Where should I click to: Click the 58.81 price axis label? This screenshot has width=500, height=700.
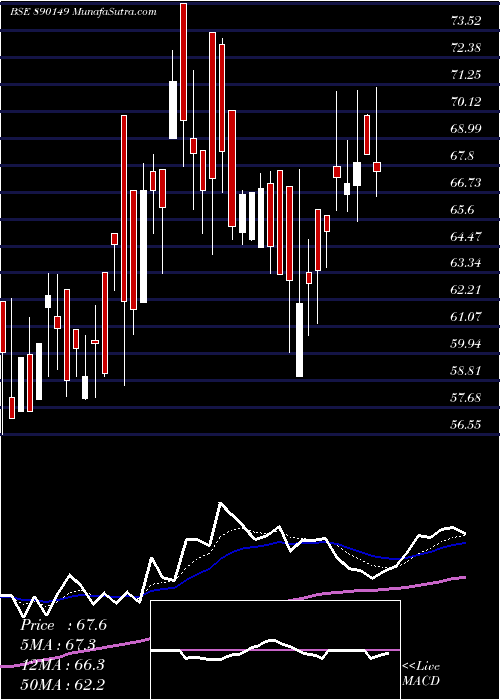point(466,371)
